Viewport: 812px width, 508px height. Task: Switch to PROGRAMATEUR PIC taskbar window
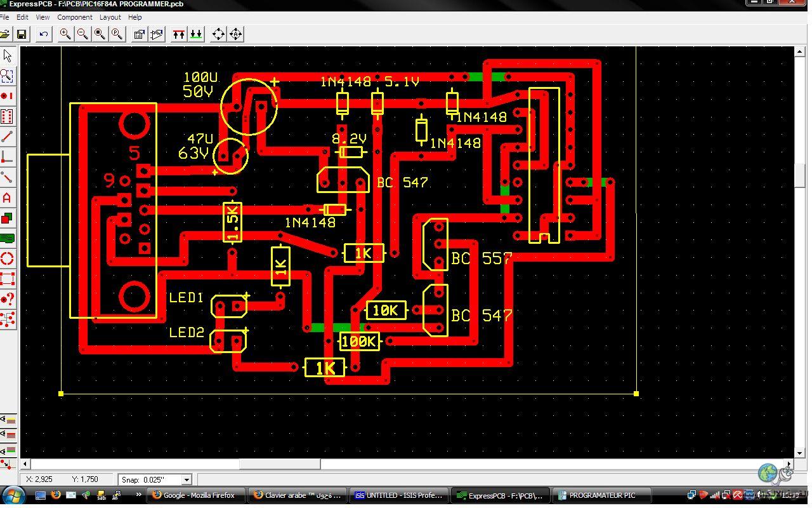602,495
